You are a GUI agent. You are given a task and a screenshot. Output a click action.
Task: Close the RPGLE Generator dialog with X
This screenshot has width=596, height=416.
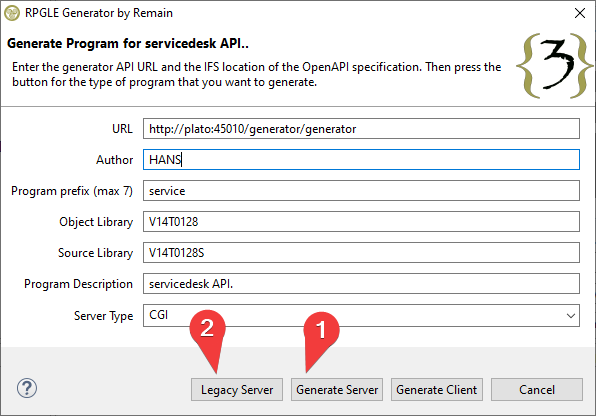coord(580,13)
